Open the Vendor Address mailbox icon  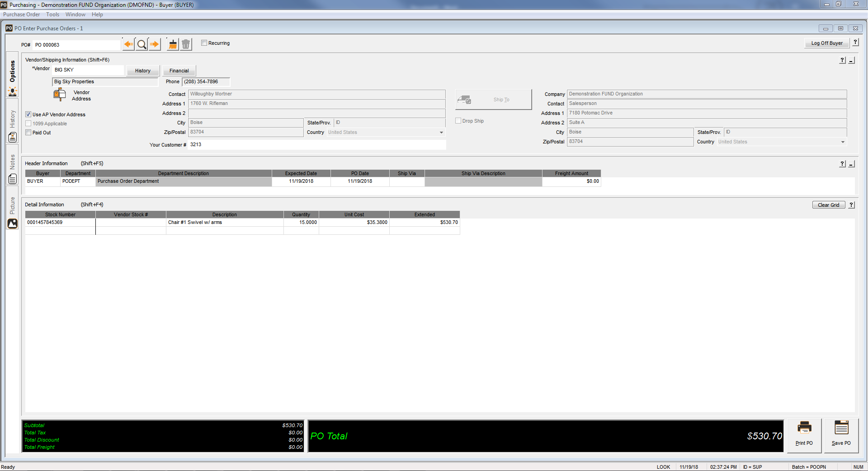(x=59, y=95)
